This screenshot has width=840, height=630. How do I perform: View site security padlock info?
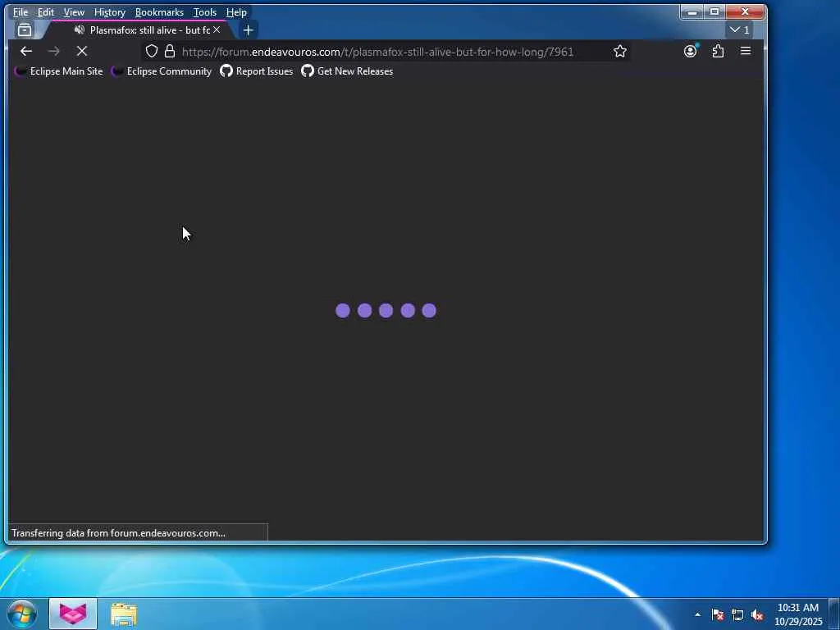coord(170,51)
